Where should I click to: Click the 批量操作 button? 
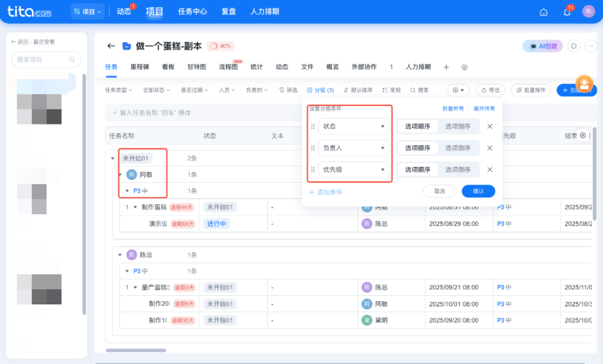pos(531,90)
